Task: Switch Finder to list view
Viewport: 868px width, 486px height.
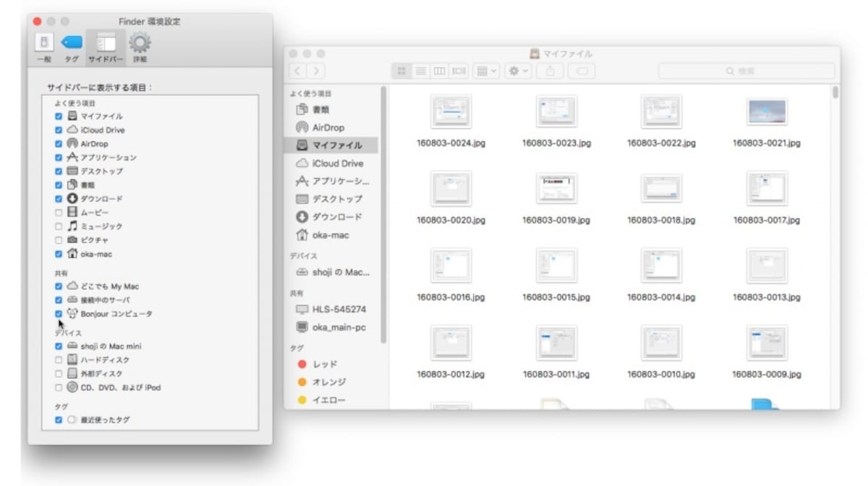Action: point(420,71)
